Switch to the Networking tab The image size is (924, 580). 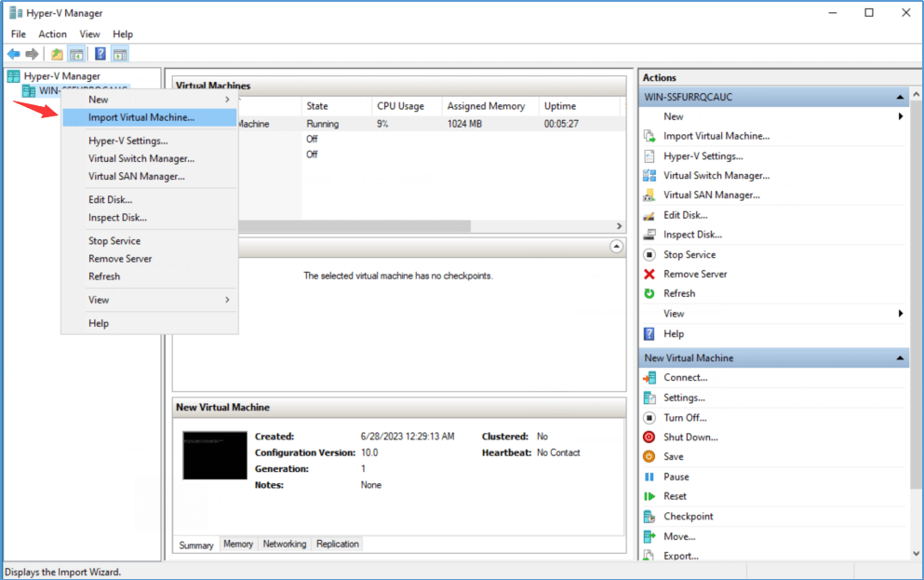284,545
